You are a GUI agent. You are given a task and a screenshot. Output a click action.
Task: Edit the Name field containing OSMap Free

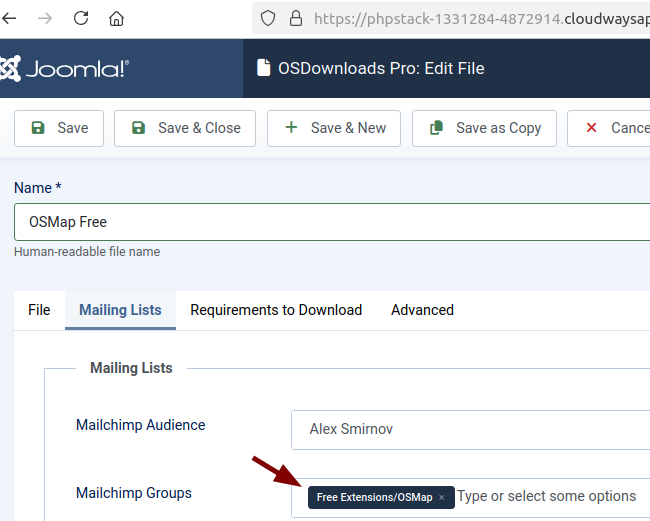332,222
